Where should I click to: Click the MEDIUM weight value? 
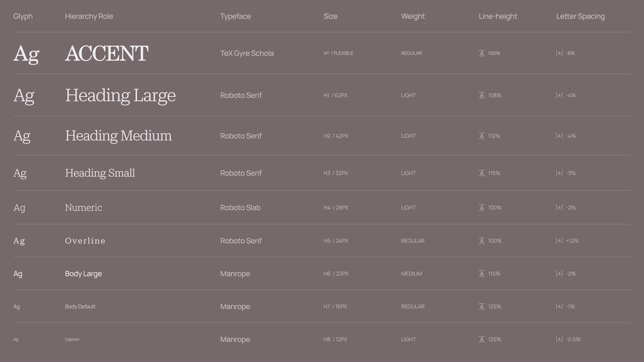coord(412,274)
